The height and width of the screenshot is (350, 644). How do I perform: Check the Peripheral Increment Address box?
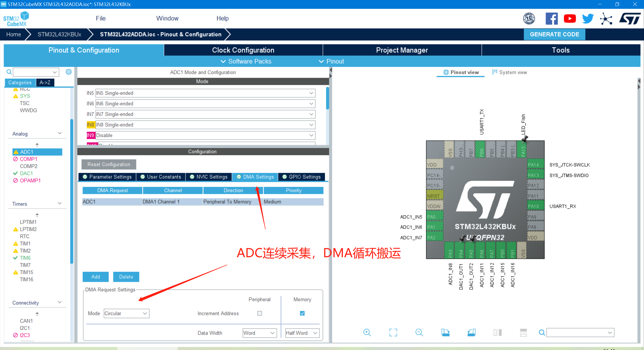(x=259, y=313)
